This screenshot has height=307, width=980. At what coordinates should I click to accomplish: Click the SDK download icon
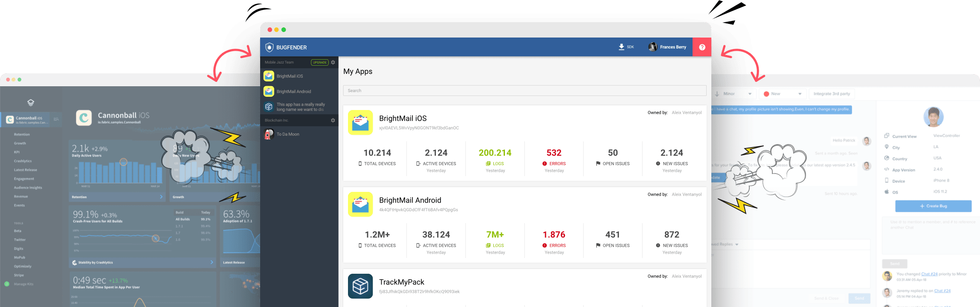coord(621,47)
